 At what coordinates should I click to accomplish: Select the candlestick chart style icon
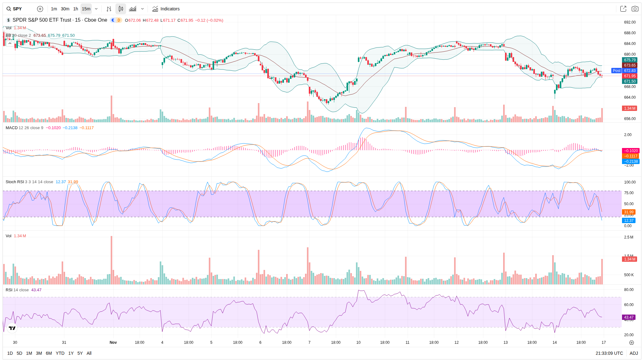(121, 9)
